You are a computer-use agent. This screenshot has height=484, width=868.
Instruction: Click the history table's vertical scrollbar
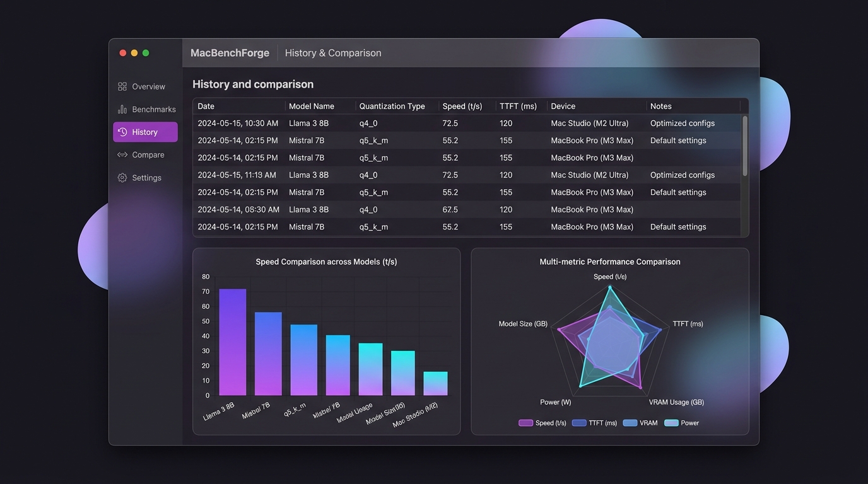coord(745,146)
